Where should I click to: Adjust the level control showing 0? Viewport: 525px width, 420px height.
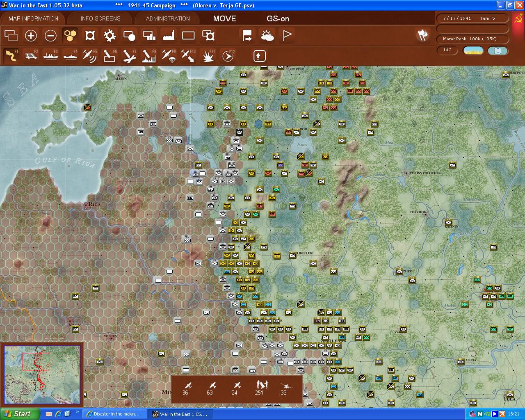click(x=498, y=50)
